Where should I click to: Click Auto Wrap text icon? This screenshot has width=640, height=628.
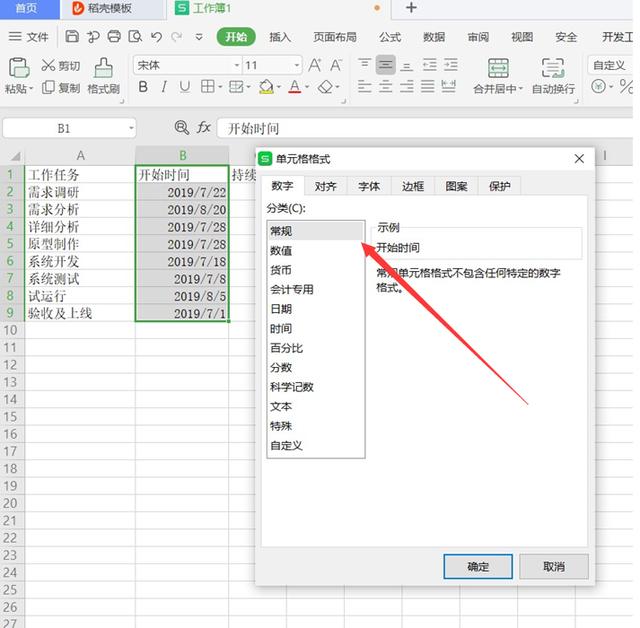(x=553, y=68)
